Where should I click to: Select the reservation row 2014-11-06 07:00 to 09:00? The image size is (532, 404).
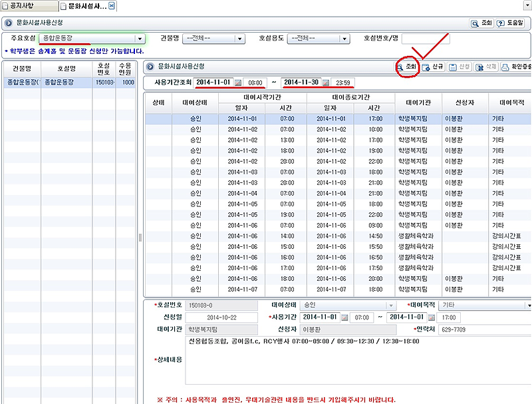(338, 226)
